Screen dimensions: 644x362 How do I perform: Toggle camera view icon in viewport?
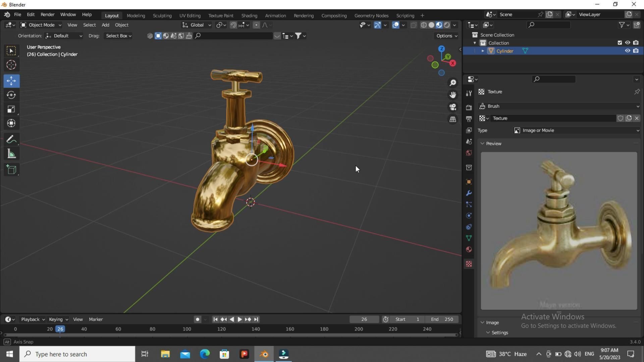[x=453, y=107]
